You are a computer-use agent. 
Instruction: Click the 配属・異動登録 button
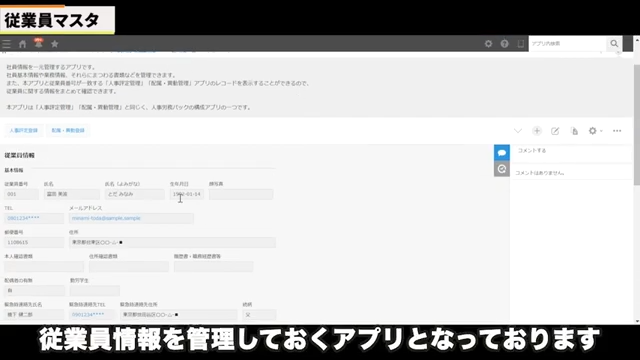(x=68, y=131)
